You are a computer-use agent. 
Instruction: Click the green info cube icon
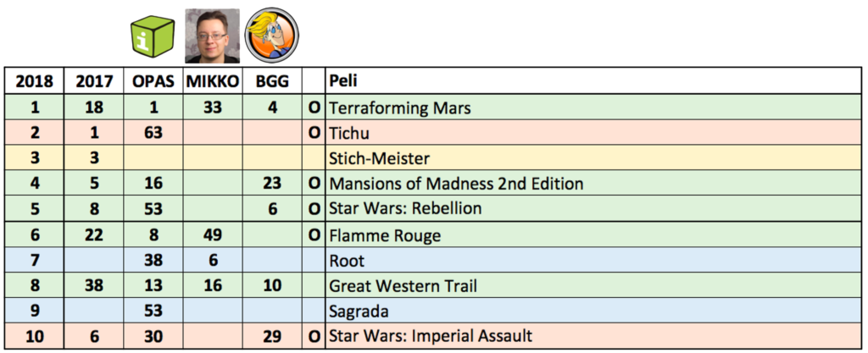[152, 37]
